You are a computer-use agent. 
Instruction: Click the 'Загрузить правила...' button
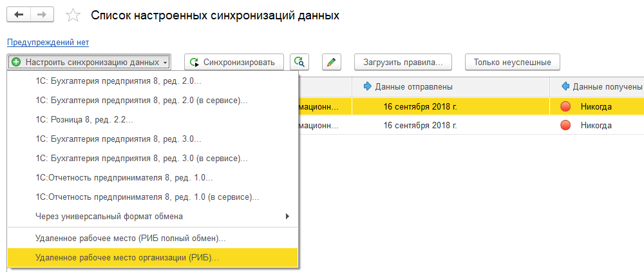point(404,63)
